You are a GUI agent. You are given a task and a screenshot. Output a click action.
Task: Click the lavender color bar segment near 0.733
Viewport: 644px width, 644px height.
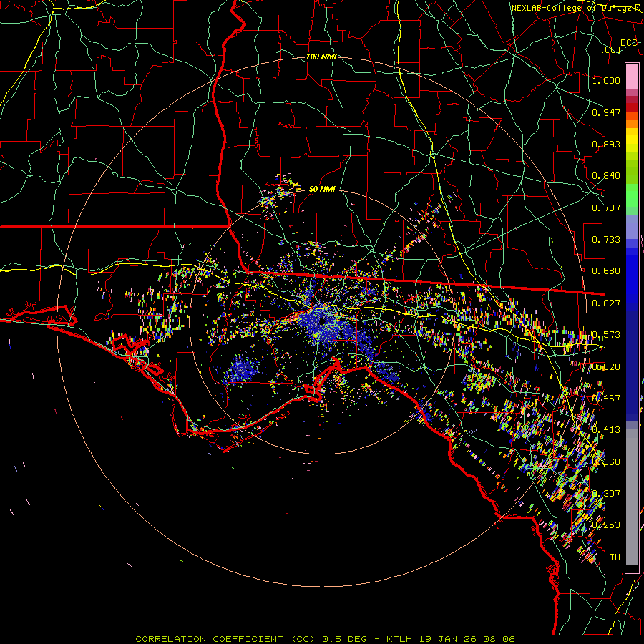tap(632, 227)
